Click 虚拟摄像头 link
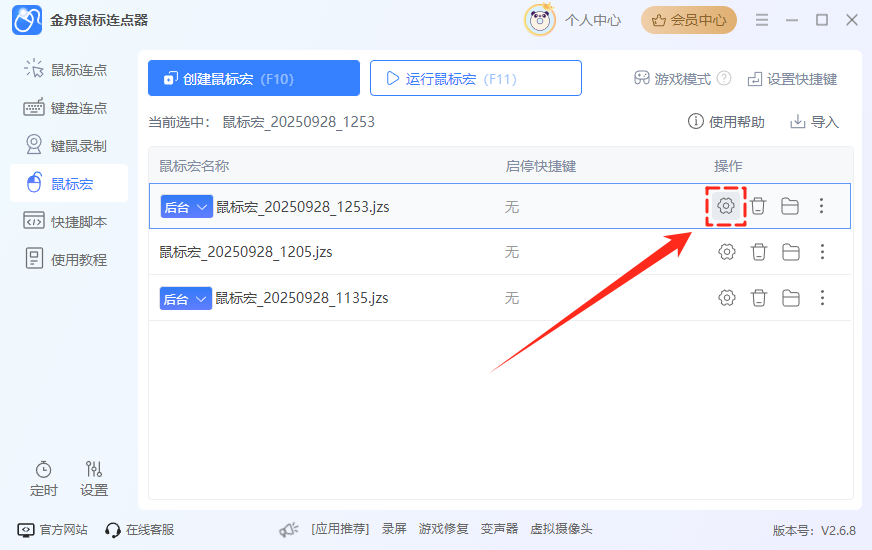This screenshot has width=872, height=550. 561,529
